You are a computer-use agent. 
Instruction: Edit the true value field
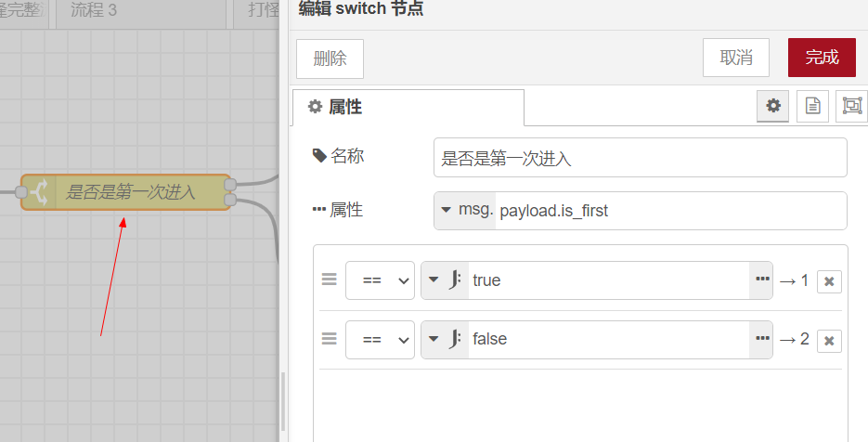pos(609,280)
